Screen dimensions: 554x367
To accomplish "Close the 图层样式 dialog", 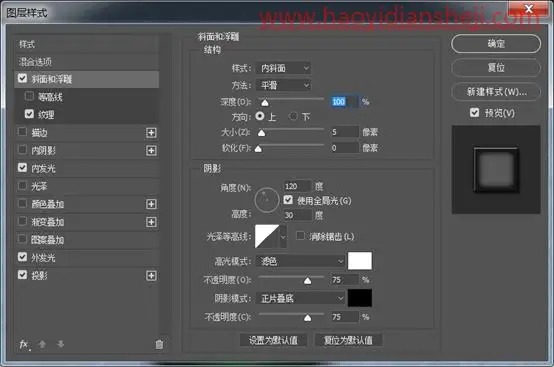I will (x=528, y=9).
